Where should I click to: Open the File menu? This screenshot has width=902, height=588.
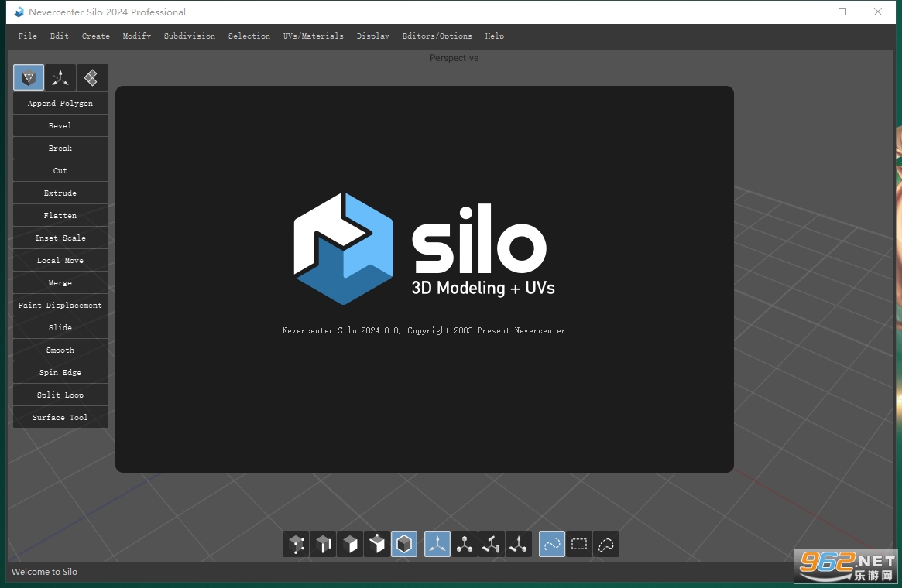[28, 36]
